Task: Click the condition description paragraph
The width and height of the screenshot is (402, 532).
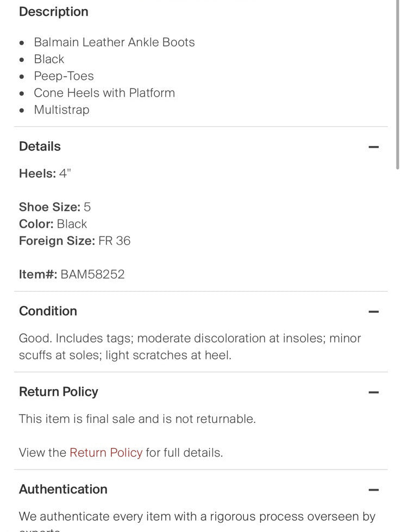Action: [190, 346]
